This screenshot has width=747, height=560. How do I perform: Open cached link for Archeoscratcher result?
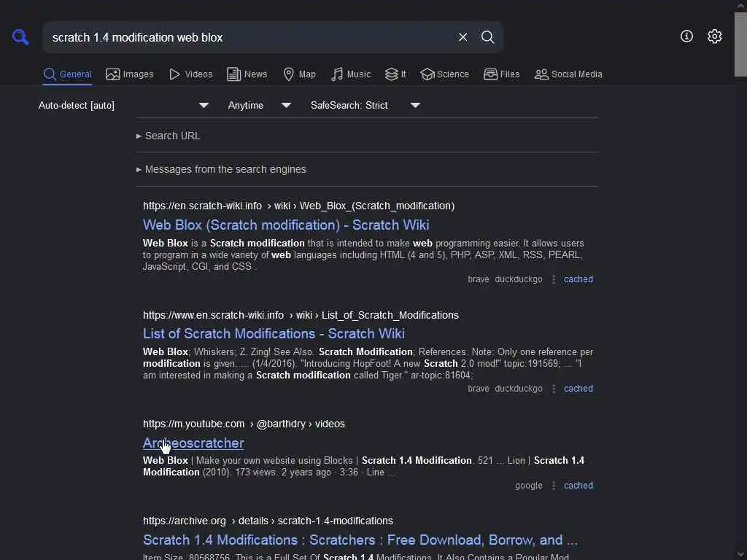[x=578, y=486]
